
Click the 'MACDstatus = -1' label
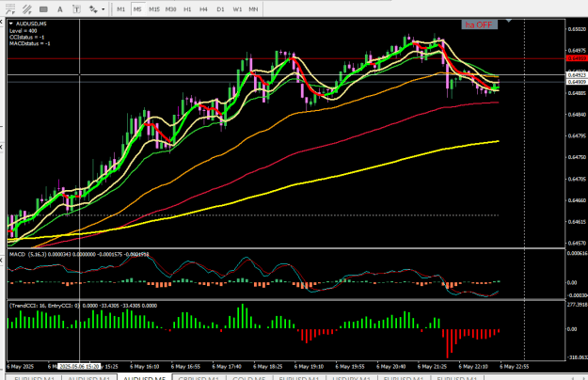(x=29, y=43)
